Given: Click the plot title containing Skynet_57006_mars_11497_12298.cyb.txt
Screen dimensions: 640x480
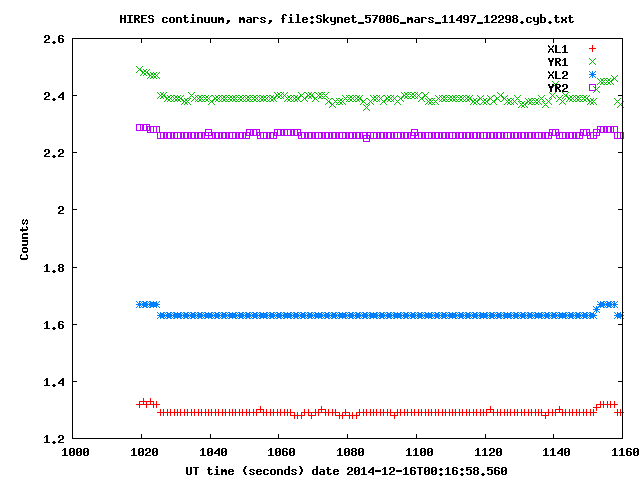Looking at the screenshot, I should tap(347, 19).
